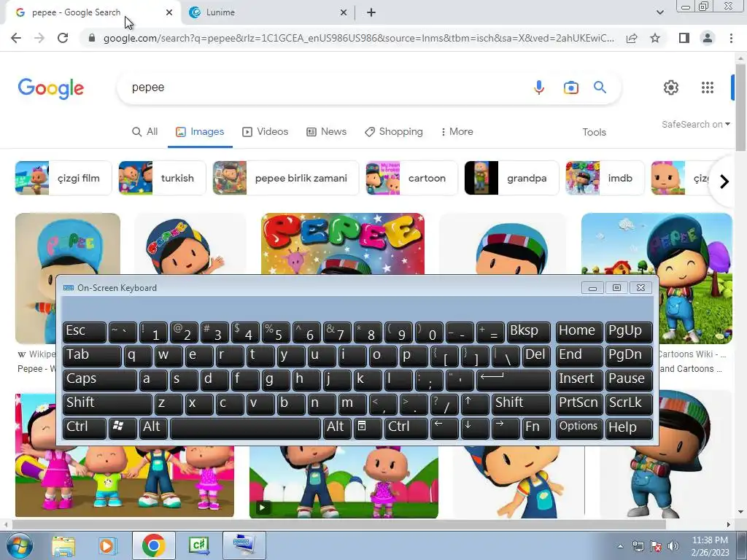This screenshot has height=560, width=747.
Task: Click the Google logo
Action: [x=51, y=88]
